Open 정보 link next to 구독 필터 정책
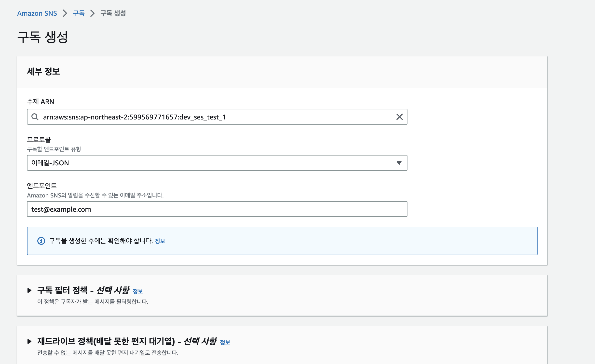The image size is (595, 364). point(138,291)
